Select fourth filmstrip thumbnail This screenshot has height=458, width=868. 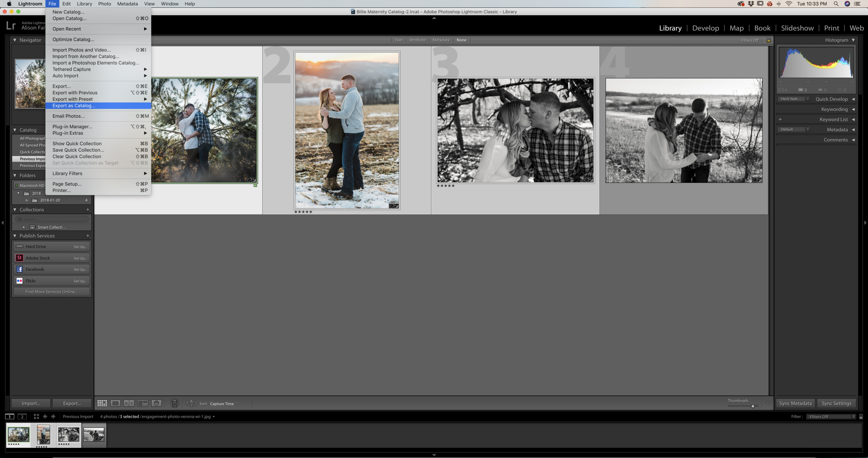coord(94,434)
